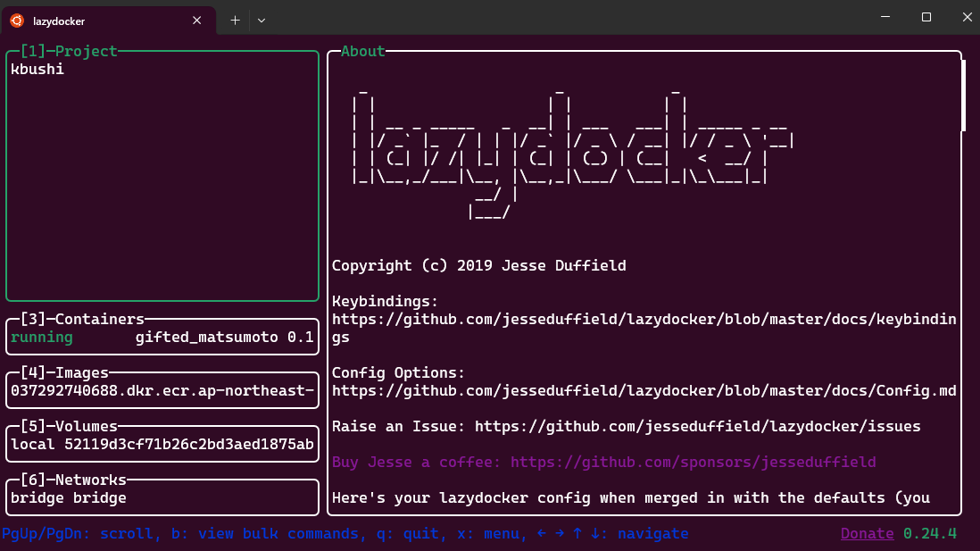Click the Ubuntu icon on lazydocker tab
This screenshot has width=980, height=551.
[17, 21]
